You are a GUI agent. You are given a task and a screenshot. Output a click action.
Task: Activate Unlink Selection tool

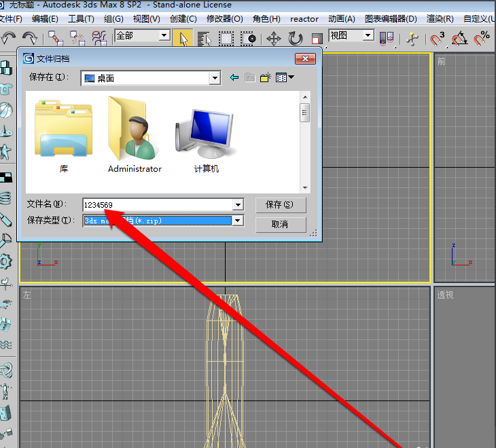coord(77,38)
